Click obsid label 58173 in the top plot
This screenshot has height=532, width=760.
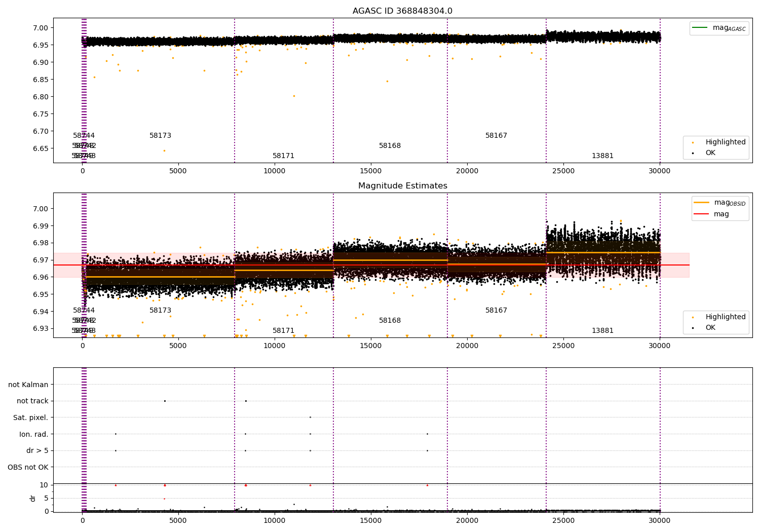(x=160, y=136)
